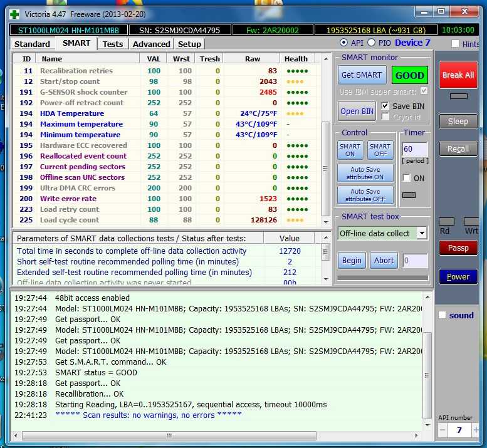The image size is (487, 448).
Task: Open the Setup tab
Action: coord(189,44)
